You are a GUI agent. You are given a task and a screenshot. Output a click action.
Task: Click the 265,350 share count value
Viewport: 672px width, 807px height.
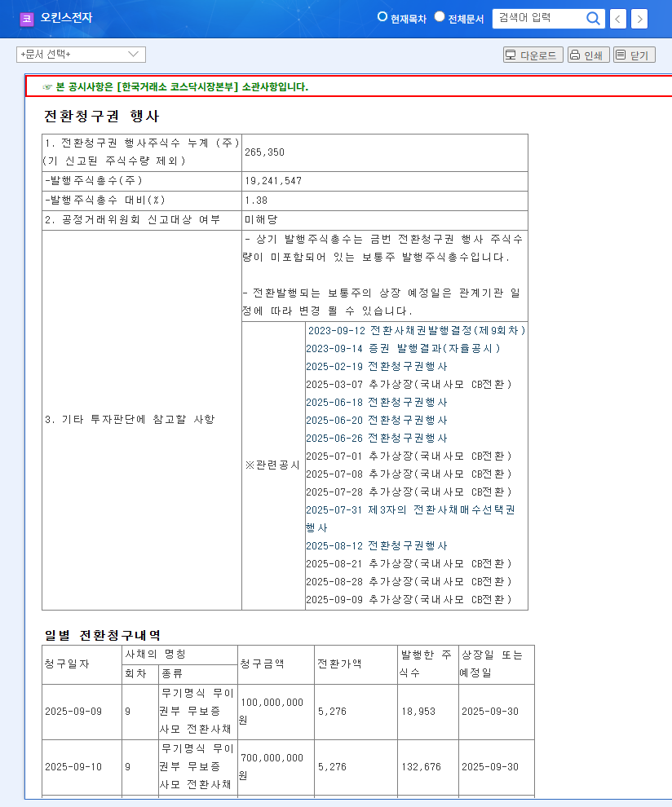point(265,152)
